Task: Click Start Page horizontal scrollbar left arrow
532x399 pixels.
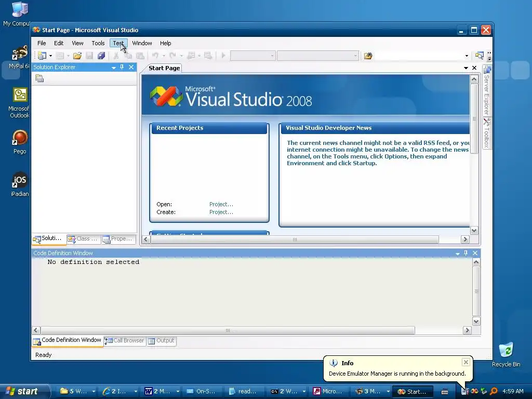Action: [x=146, y=239]
